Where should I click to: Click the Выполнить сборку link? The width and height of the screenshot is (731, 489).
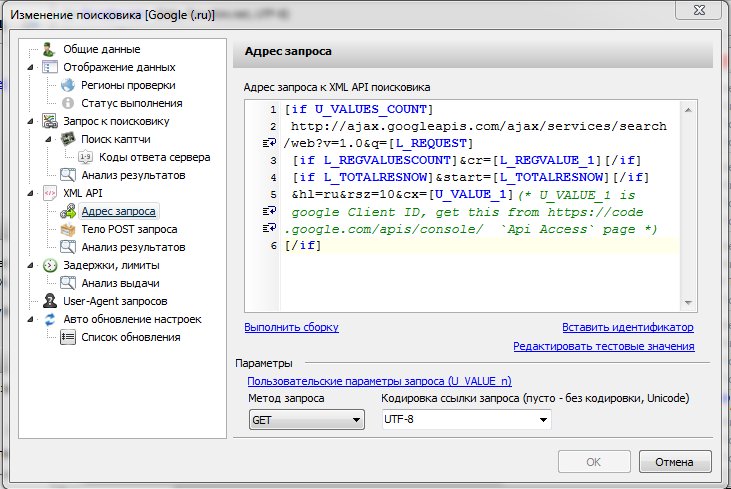click(291, 327)
